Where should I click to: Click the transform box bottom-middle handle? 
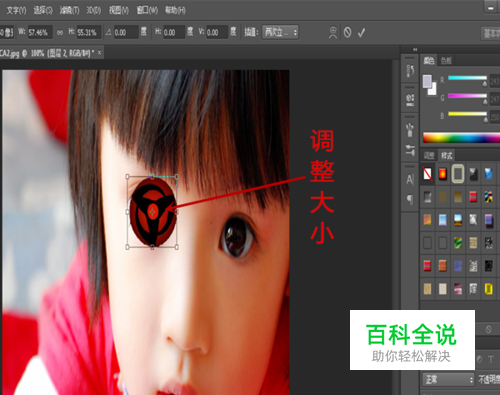[152, 247]
